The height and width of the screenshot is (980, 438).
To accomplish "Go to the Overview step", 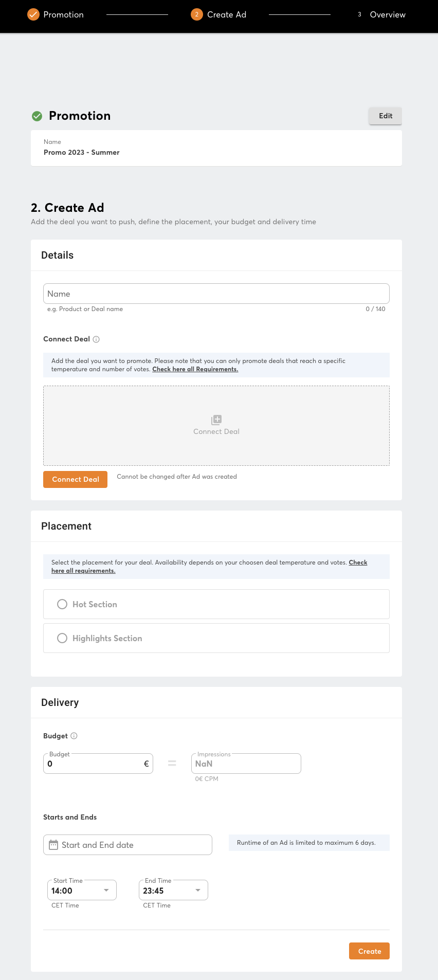I will click(388, 14).
